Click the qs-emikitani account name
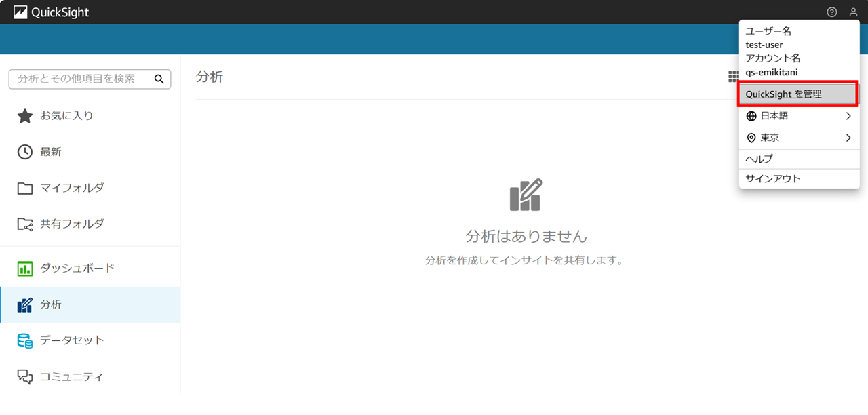The image size is (868, 415). pyautogui.click(x=772, y=72)
